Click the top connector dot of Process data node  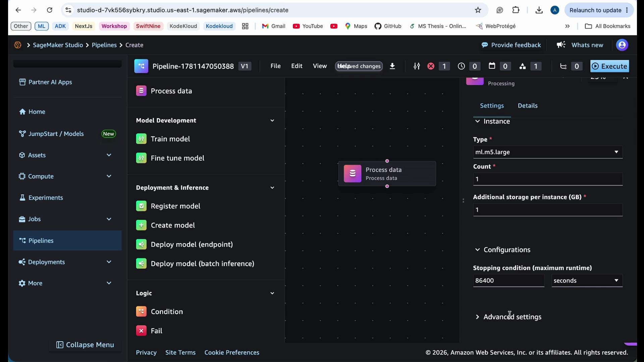click(387, 161)
